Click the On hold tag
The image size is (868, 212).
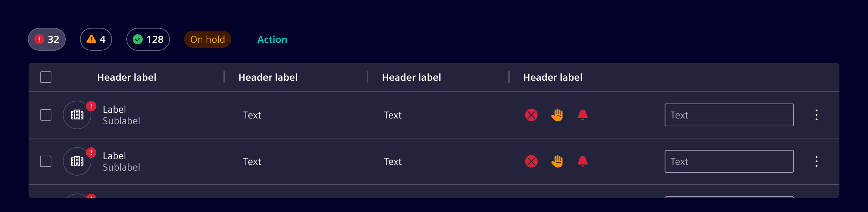[208, 39]
